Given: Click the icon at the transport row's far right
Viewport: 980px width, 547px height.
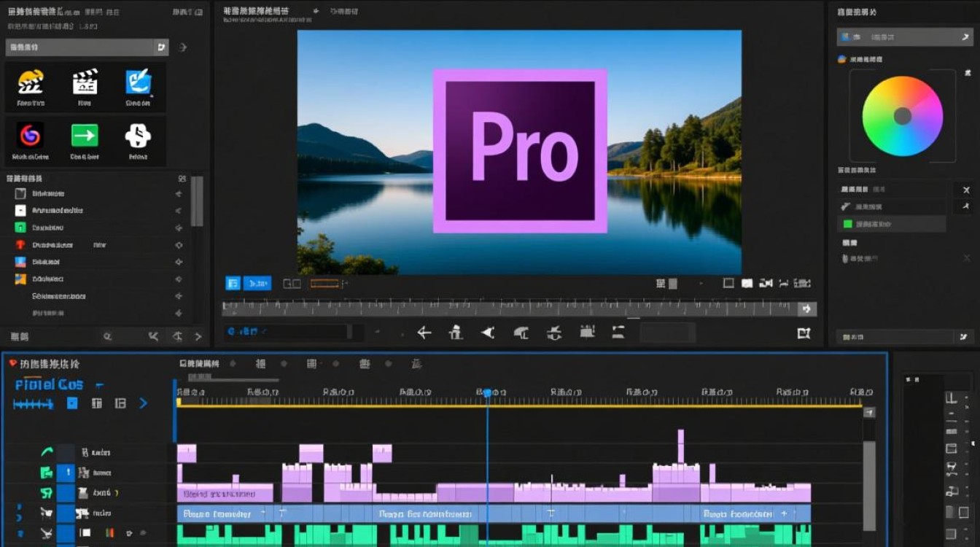Looking at the screenshot, I should pos(804,333).
